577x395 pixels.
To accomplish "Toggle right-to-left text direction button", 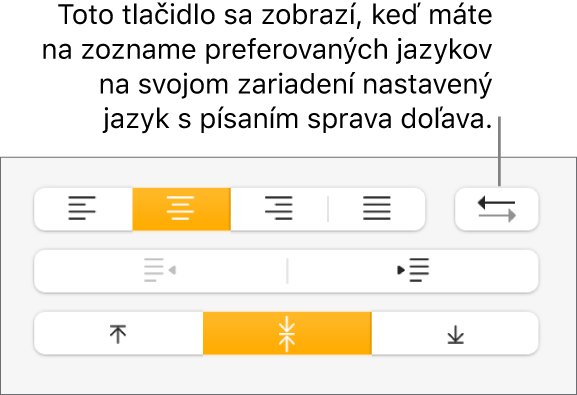I will tap(497, 209).
